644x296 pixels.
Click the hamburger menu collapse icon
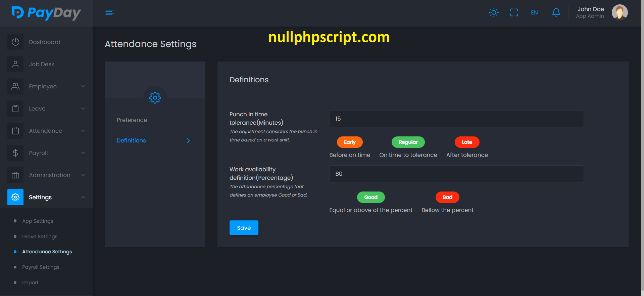(109, 13)
